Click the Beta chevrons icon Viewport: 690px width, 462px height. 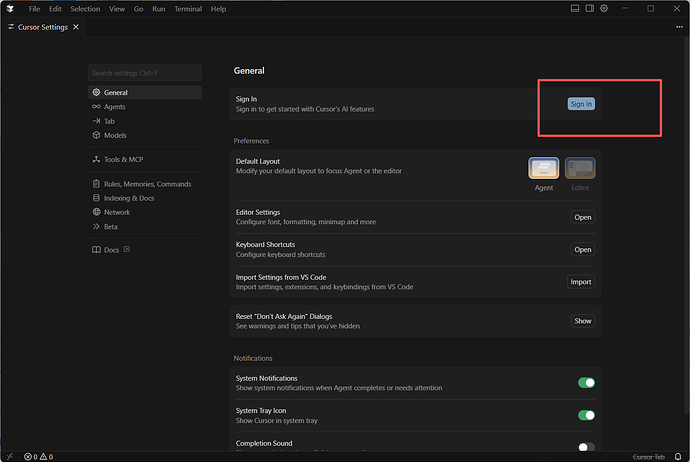pos(96,227)
